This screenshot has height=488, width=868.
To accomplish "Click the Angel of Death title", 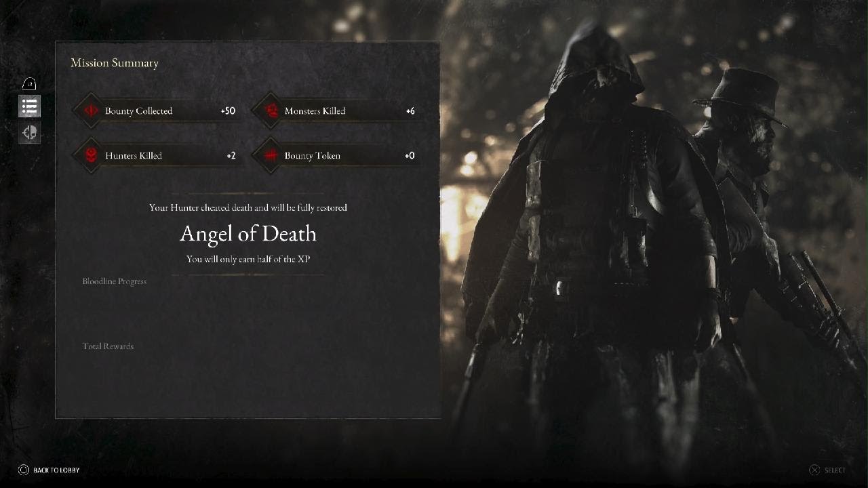I will pos(248,234).
